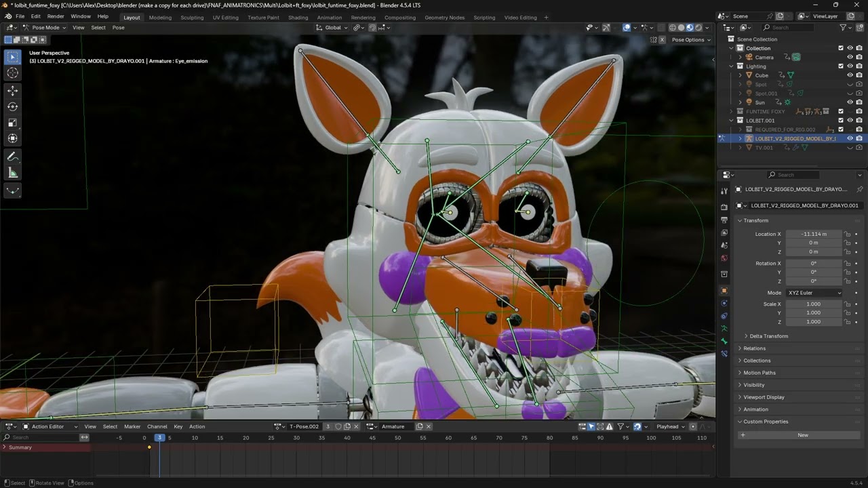Click the Location X value field
This screenshot has width=868, height=488.
point(814,234)
